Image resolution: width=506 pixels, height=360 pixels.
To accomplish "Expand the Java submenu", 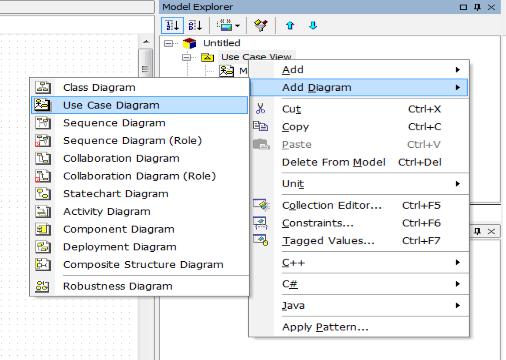I will [x=359, y=305].
